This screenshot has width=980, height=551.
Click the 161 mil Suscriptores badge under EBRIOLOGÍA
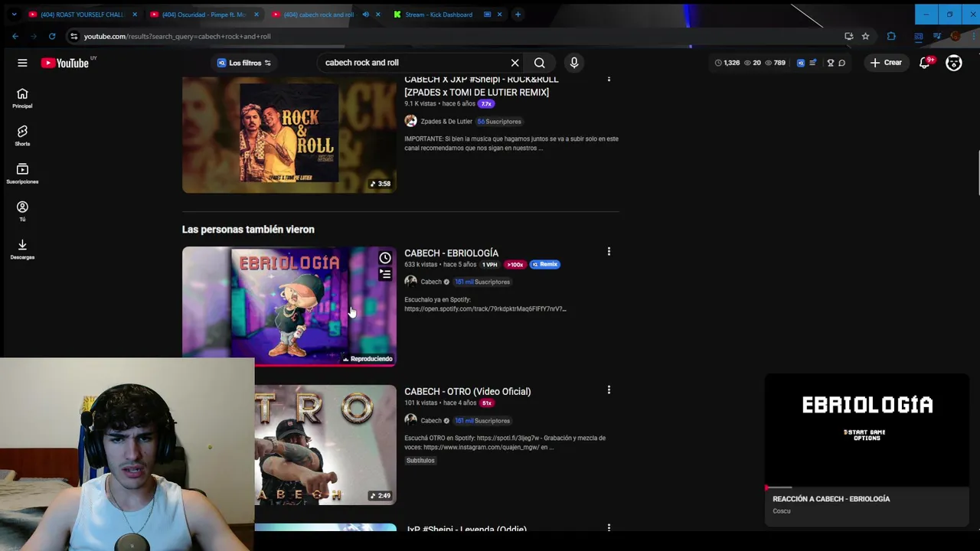pos(482,282)
